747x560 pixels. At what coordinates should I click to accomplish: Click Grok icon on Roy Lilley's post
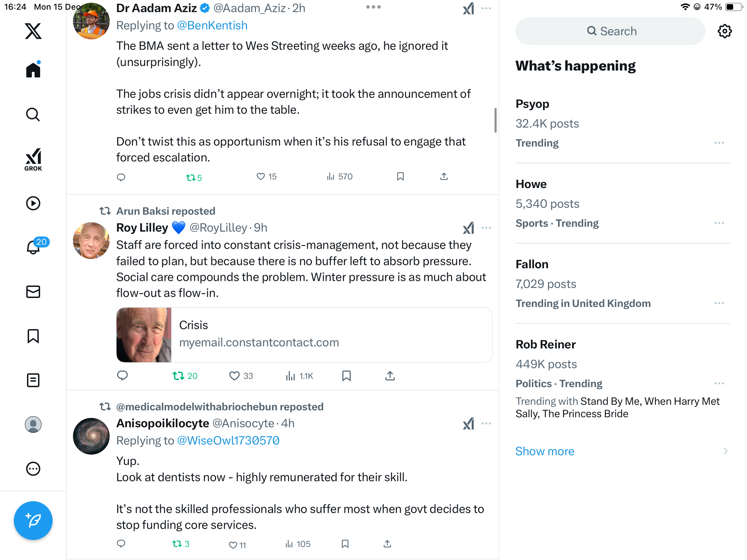[468, 228]
